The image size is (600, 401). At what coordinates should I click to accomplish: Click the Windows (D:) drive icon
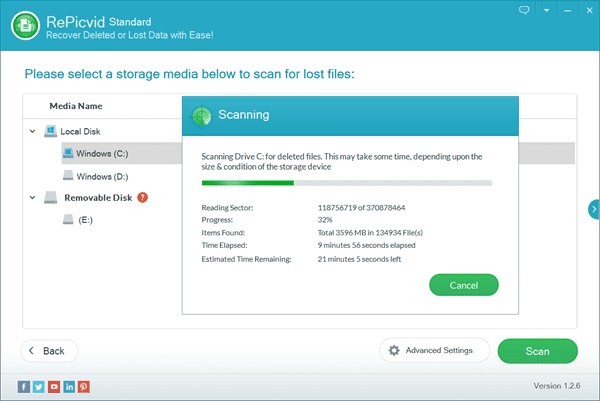(x=68, y=175)
